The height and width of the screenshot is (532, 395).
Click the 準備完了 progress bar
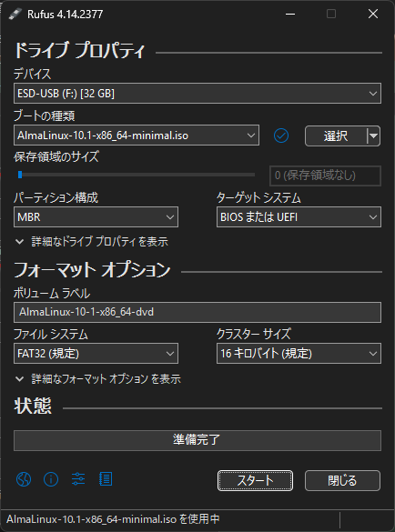point(197,440)
